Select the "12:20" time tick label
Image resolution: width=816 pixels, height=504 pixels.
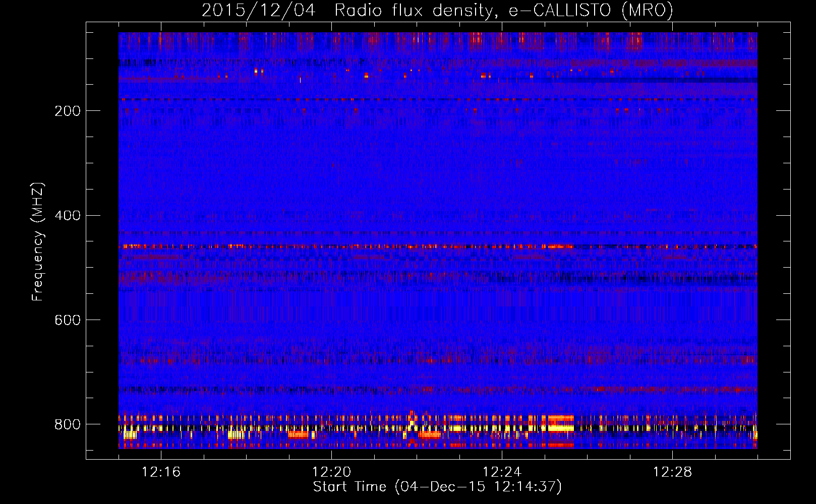331,472
